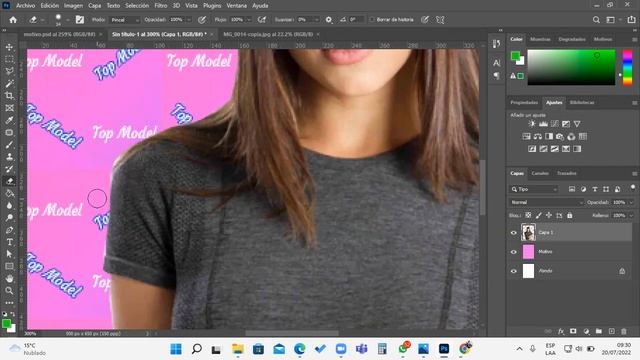640x360 pixels.
Task: Add a Black & White adjustment
Action: tap(549, 136)
